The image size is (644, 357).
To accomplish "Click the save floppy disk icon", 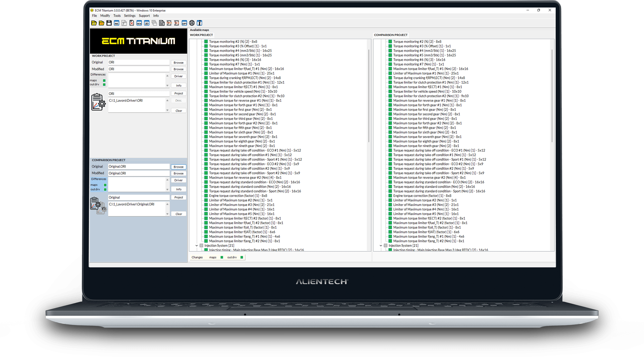I will (x=109, y=23).
